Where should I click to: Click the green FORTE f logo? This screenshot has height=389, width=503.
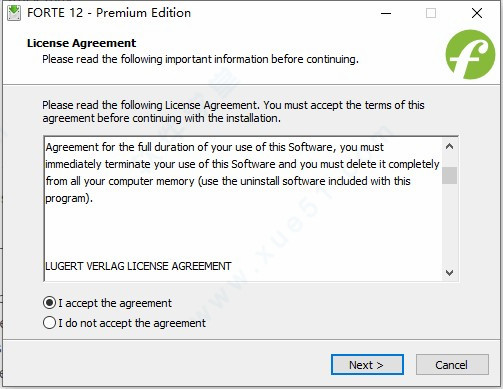point(470,55)
